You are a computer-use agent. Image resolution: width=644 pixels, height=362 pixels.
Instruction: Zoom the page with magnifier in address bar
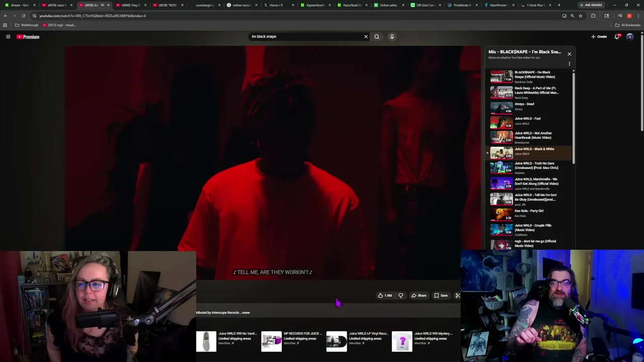(572, 16)
